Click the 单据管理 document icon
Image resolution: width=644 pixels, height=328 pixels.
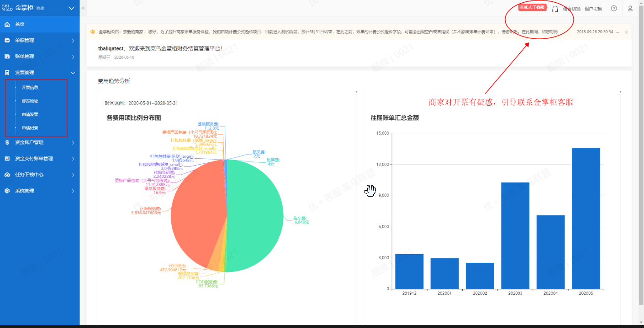point(7,41)
